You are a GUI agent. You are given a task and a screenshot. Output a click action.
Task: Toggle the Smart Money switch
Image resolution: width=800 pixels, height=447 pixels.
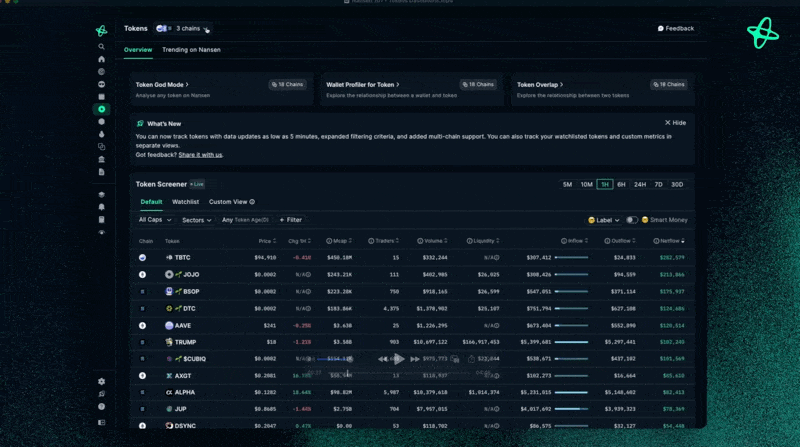pyautogui.click(x=632, y=220)
